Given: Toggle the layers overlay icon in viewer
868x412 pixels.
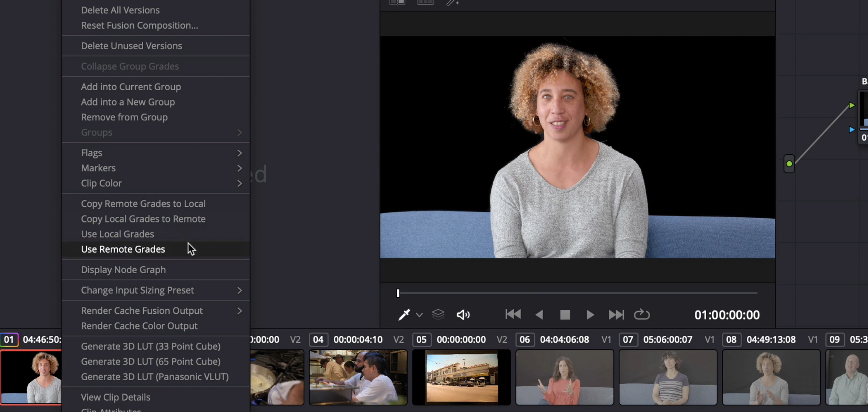Looking at the screenshot, I should click(438, 315).
